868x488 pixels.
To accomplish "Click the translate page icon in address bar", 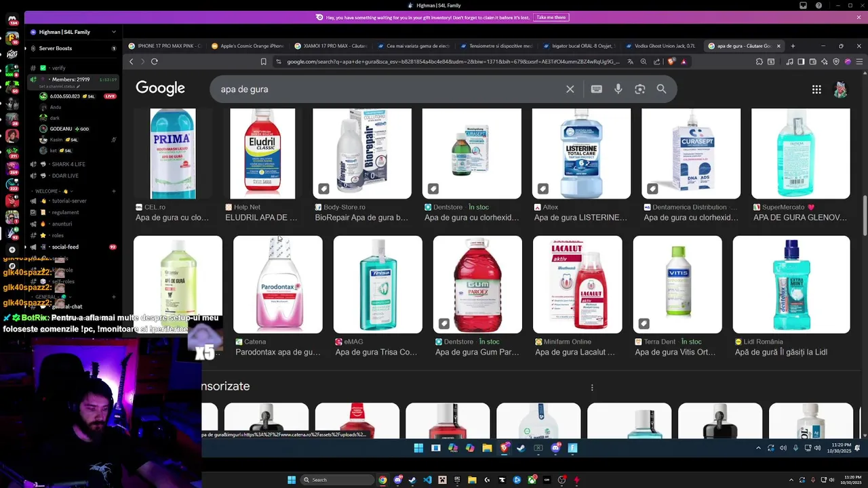I will pyautogui.click(x=630, y=62).
